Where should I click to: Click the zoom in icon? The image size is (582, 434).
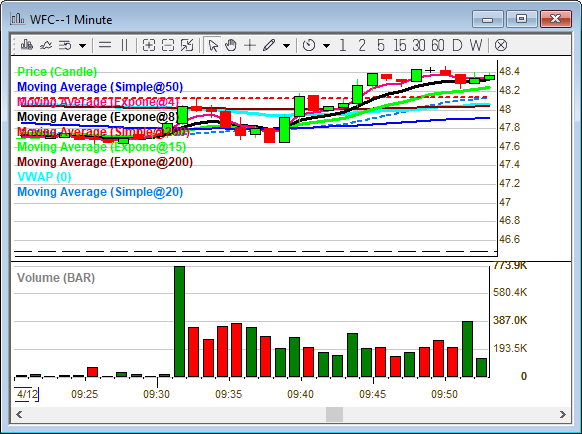point(149,46)
